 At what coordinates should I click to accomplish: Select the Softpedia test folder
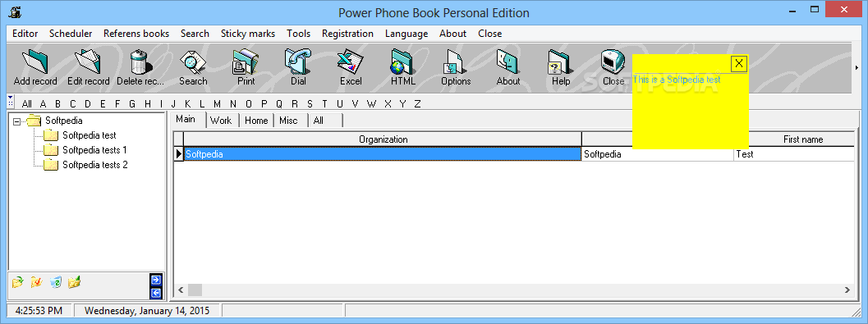90,135
